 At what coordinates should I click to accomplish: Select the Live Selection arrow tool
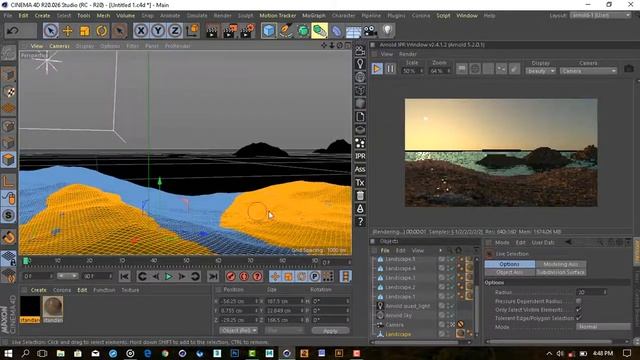coord(51,31)
